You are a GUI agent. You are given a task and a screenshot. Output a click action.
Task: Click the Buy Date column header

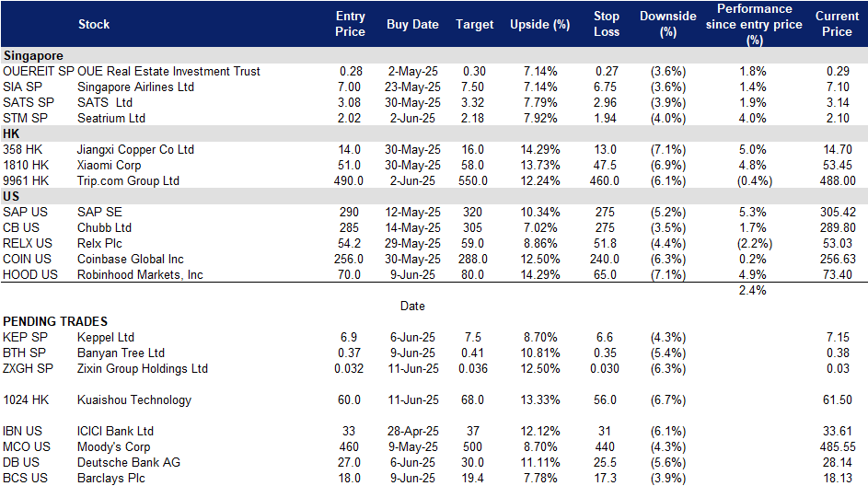tap(412, 24)
